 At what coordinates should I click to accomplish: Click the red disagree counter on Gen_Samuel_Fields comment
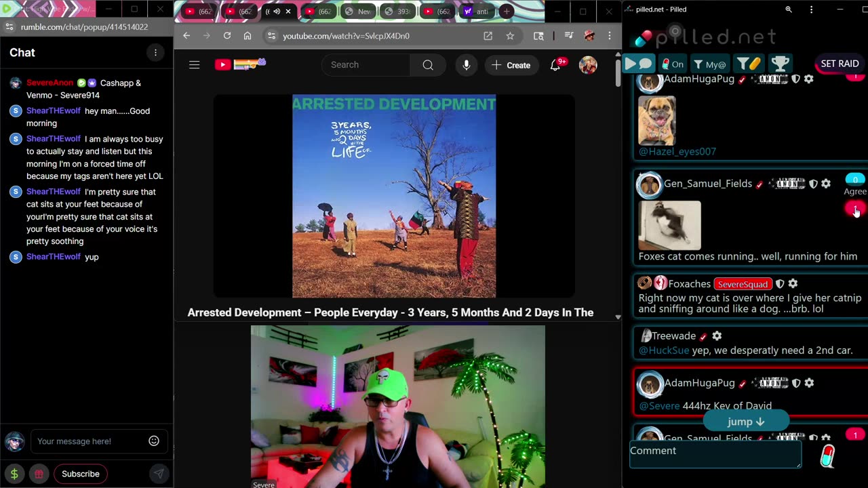855,209
